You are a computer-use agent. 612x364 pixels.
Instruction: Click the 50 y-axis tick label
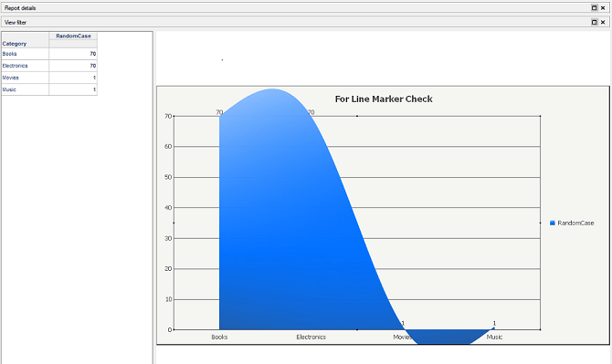168,177
